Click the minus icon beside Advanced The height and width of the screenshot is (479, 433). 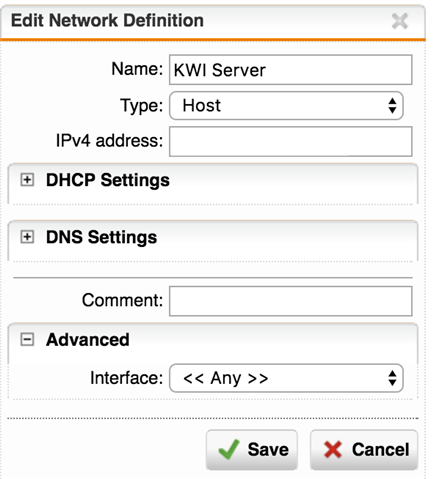(27, 340)
